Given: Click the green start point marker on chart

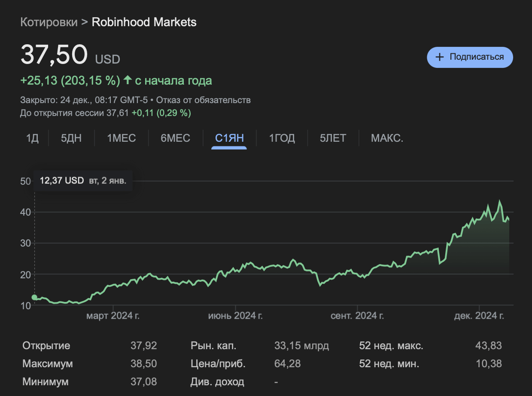Looking at the screenshot, I should (x=34, y=297).
